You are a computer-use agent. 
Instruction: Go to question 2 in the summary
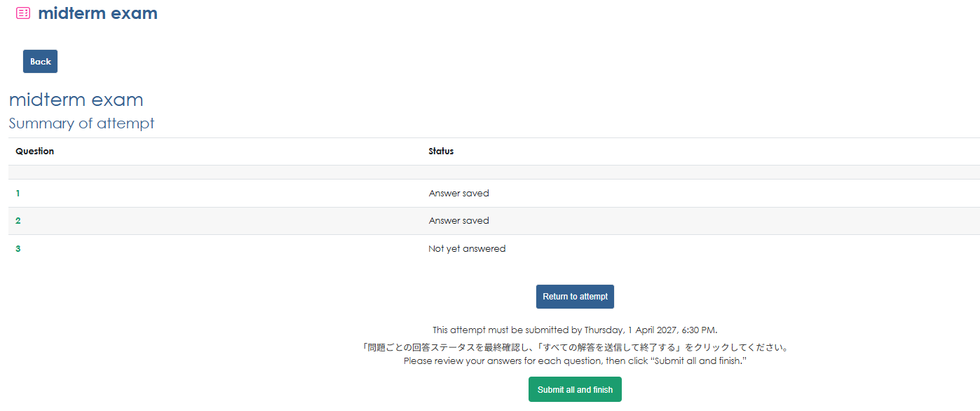click(x=18, y=221)
